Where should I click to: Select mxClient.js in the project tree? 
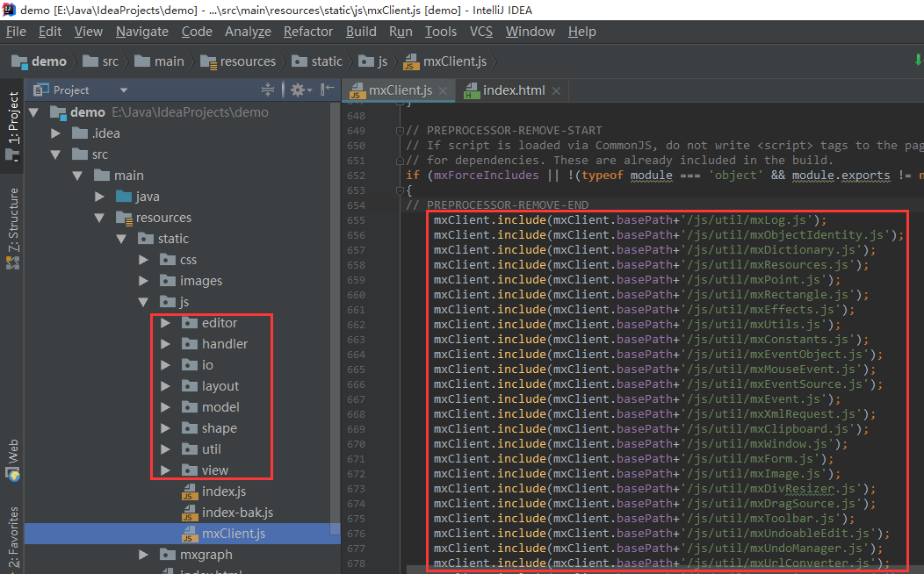click(x=182, y=534)
